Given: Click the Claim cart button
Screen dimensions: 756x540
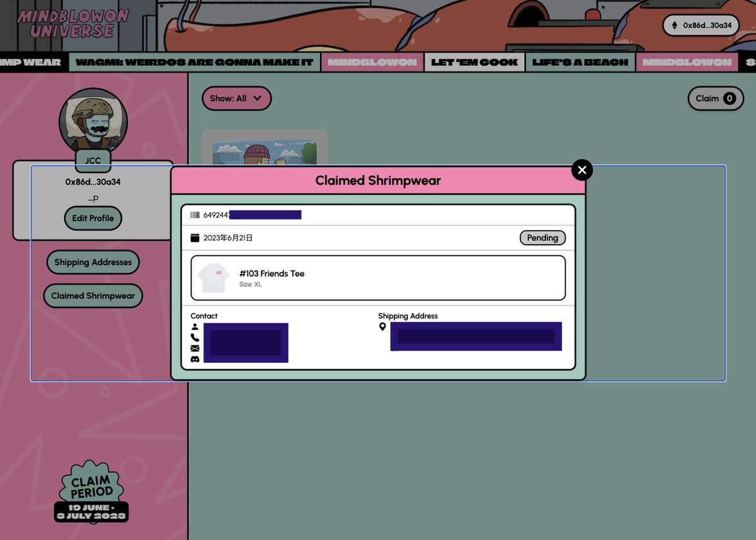Looking at the screenshot, I should pos(715,98).
